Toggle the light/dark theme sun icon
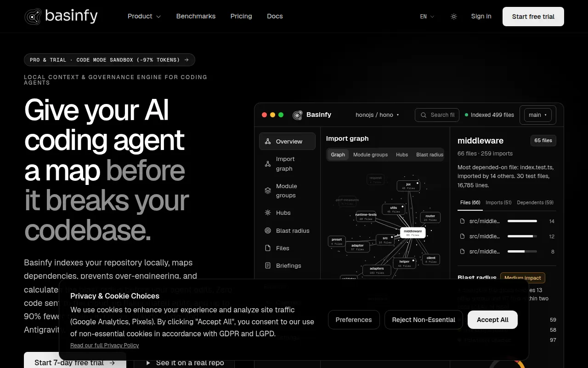Image resolution: width=588 pixels, height=368 pixels. click(x=454, y=17)
